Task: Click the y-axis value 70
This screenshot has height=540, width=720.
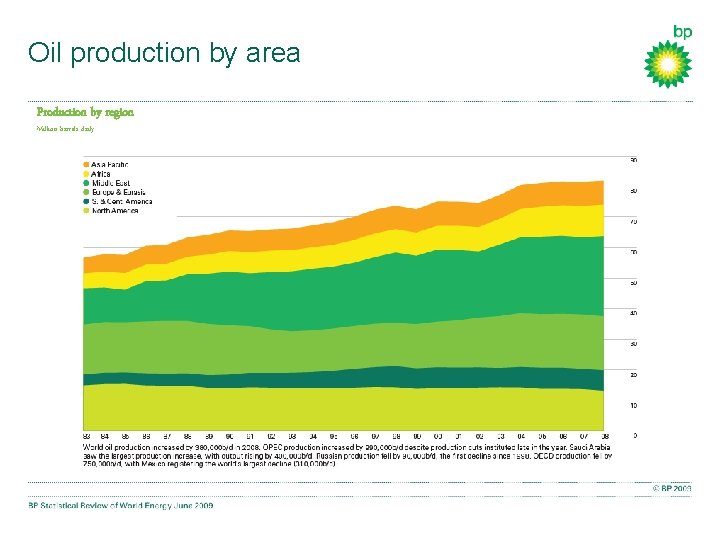Action: pyautogui.click(x=634, y=221)
